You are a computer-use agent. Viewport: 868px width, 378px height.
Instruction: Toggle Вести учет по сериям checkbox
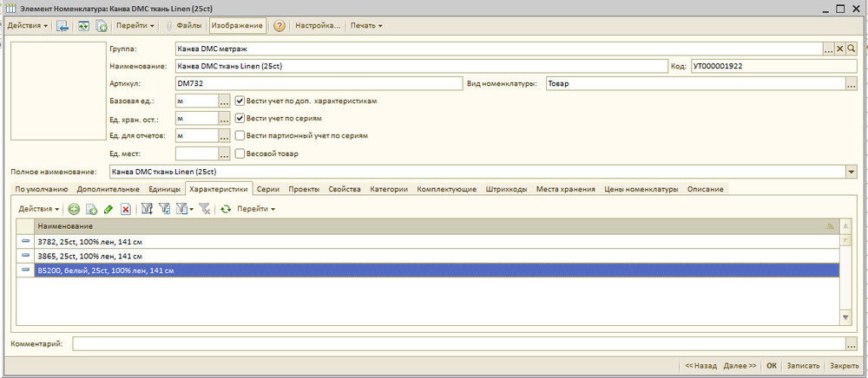coord(240,118)
